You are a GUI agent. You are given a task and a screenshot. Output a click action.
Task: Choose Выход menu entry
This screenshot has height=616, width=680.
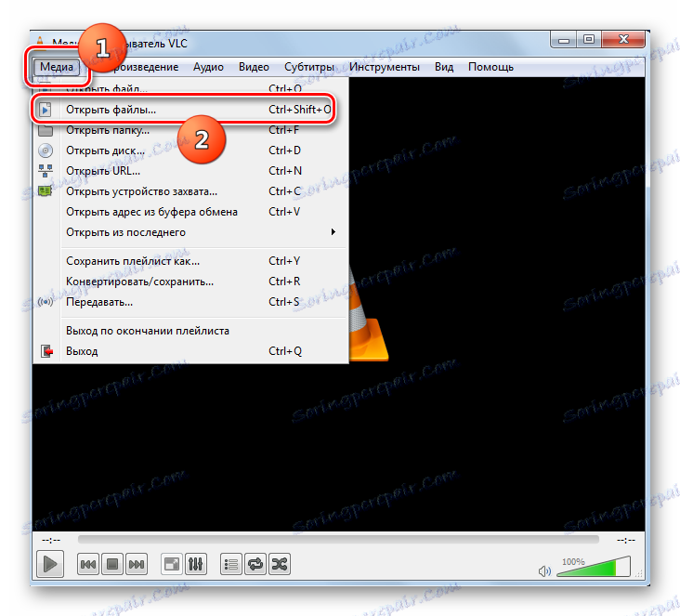tap(190, 351)
